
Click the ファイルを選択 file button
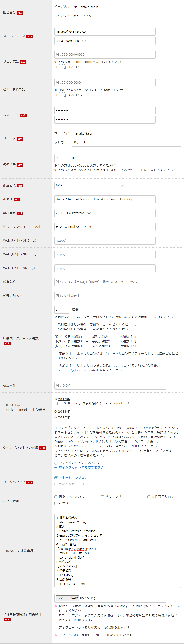(67, 598)
